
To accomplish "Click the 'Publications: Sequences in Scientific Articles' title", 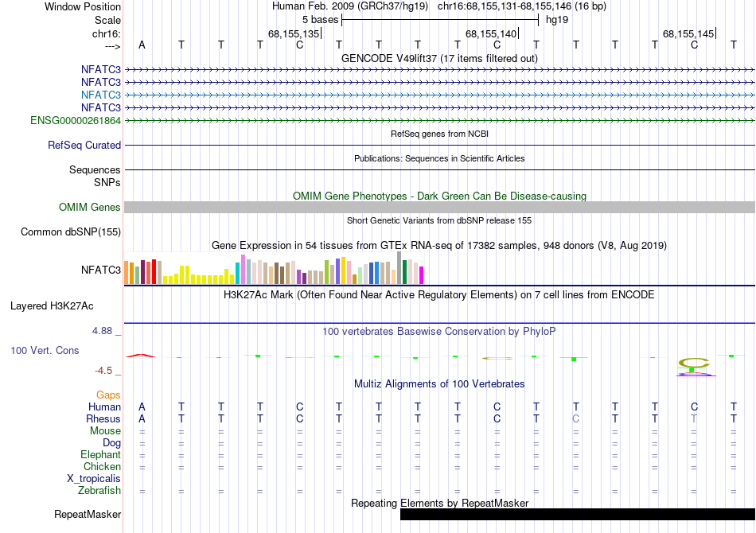I will point(439,158).
